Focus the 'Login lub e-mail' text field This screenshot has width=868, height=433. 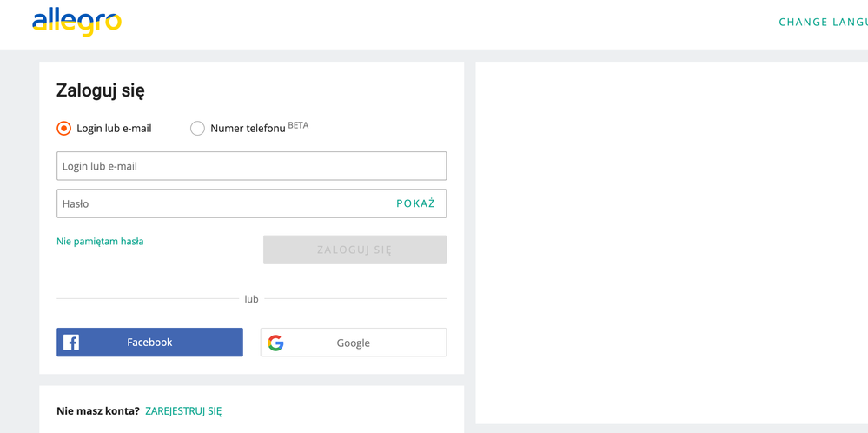tap(251, 166)
